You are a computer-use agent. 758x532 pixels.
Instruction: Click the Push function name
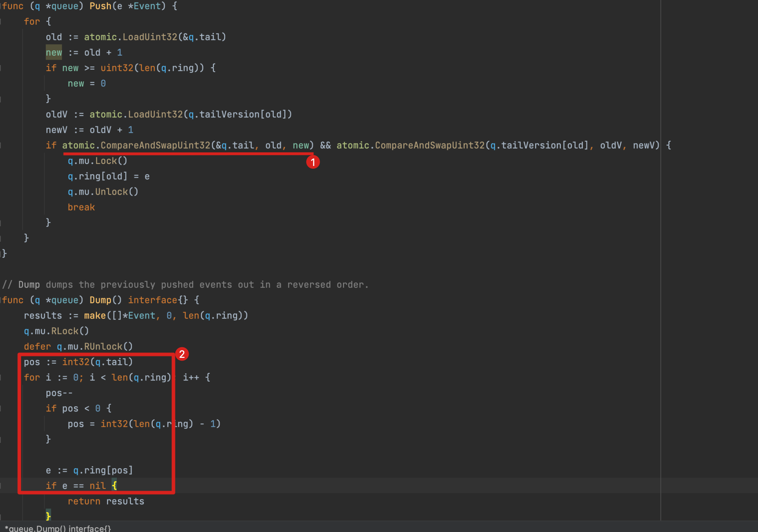100,6
